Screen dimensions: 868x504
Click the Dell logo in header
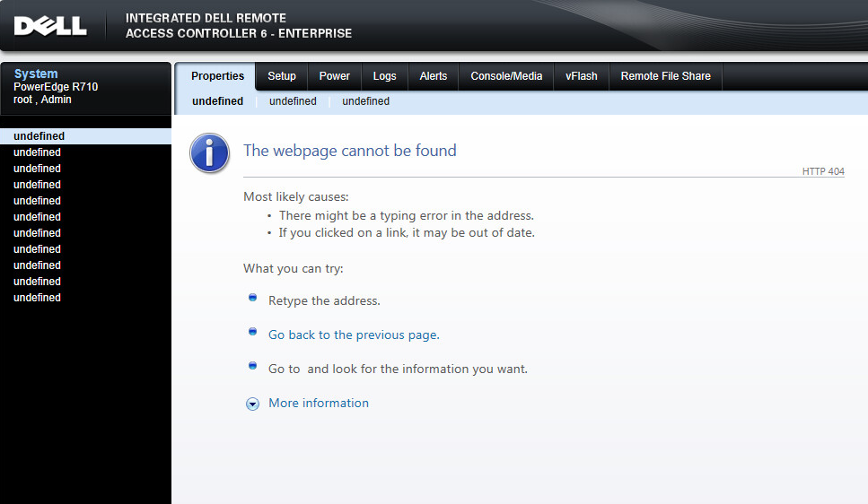click(50, 26)
